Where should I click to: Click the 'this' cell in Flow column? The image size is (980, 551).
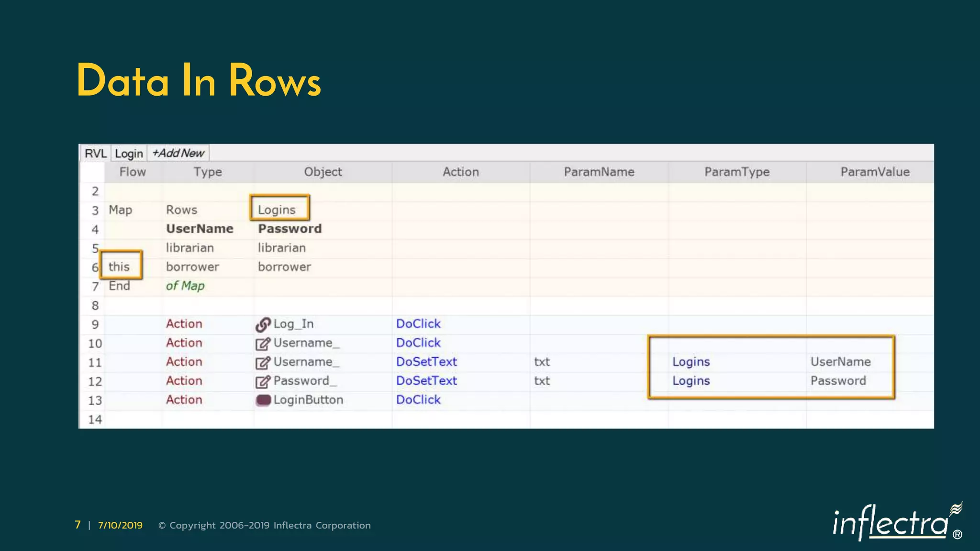pos(119,266)
